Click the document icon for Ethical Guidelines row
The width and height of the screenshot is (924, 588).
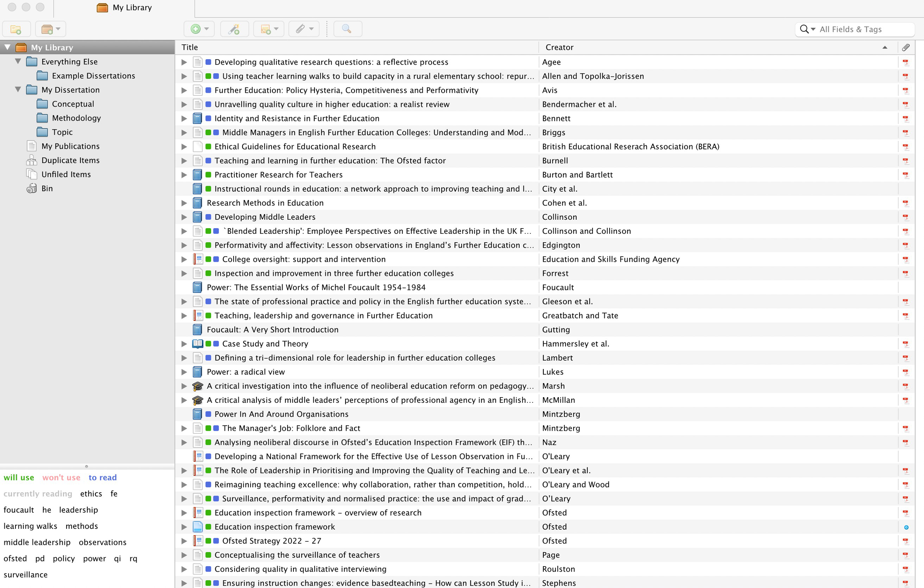point(197,146)
